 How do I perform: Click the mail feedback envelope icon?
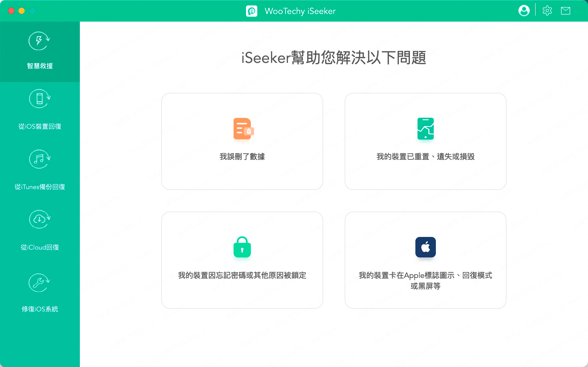pyautogui.click(x=565, y=11)
